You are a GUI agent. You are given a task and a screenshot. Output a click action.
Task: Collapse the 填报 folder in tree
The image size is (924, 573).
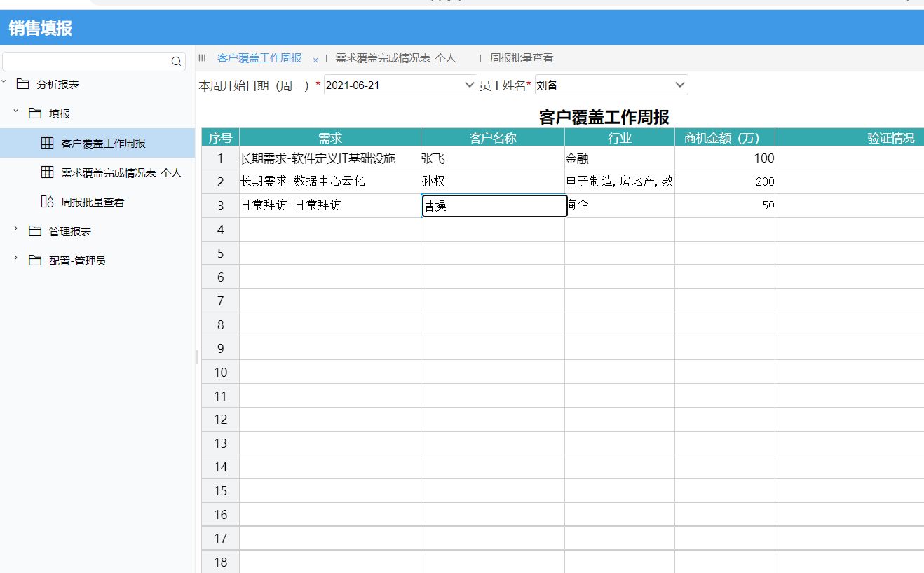[x=15, y=113]
